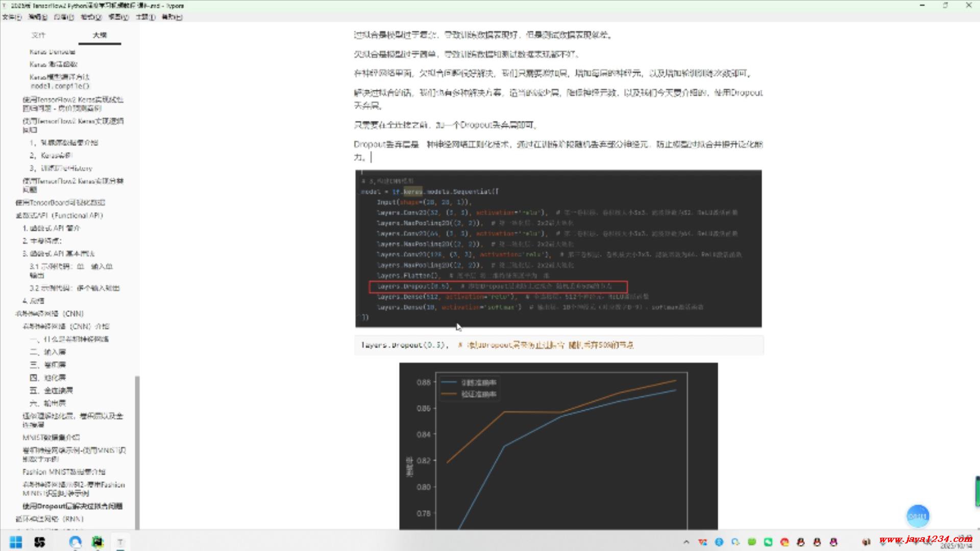Viewport: 980px width, 551px height.
Task: Click model.compile() outline entry
Action: tap(60, 86)
